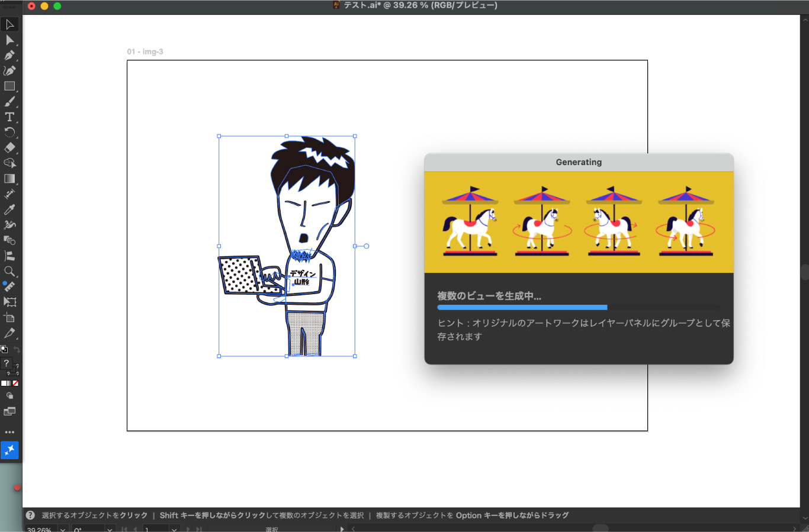Open the rotation angle dropdown
Viewport: 809px width, 532px height.
click(110, 529)
